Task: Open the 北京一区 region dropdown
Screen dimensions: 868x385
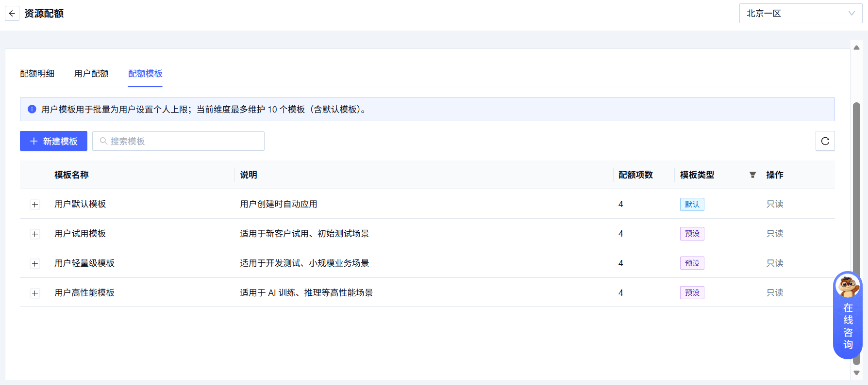Action: (x=801, y=14)
